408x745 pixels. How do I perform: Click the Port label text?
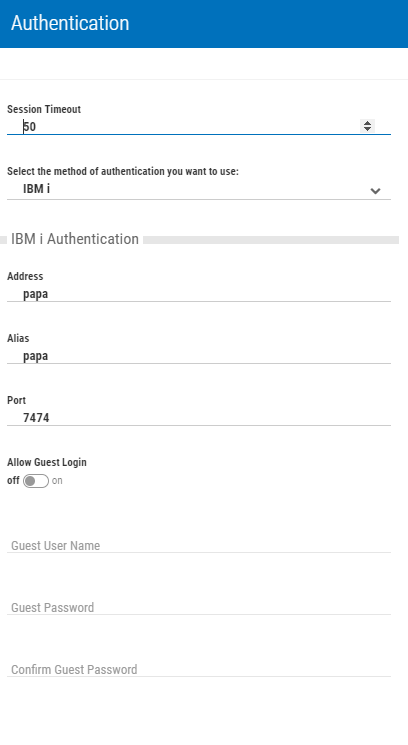16,400
